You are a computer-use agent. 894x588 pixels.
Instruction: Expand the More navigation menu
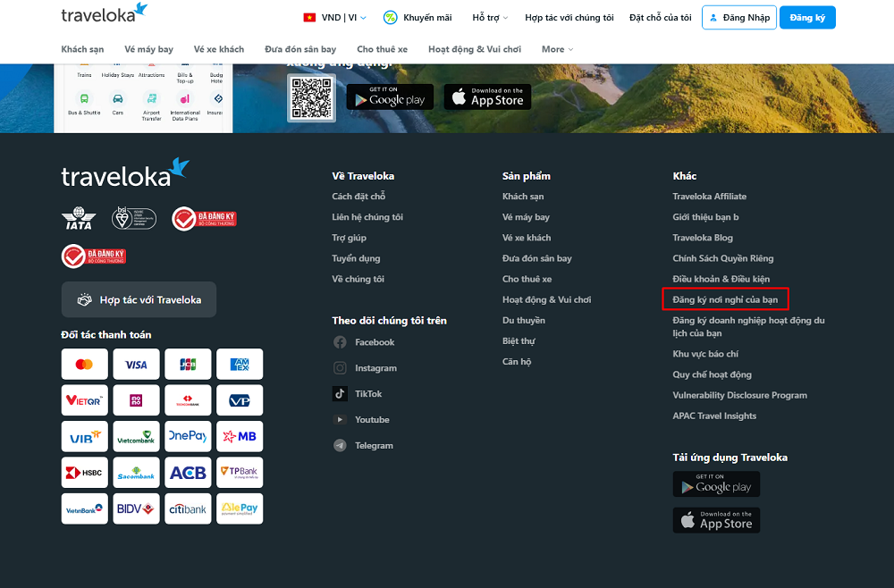557,49
